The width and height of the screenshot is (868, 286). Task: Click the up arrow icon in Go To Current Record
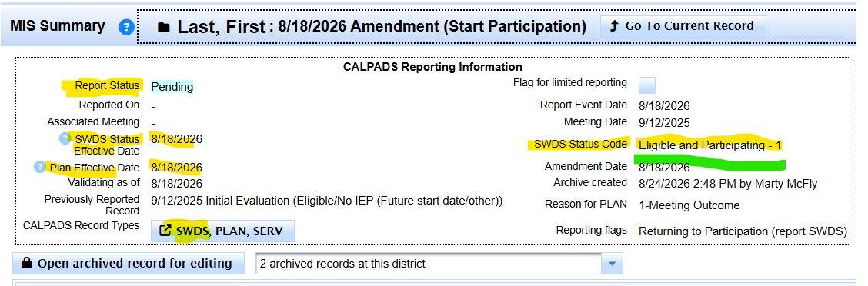[x=613, y=26]
